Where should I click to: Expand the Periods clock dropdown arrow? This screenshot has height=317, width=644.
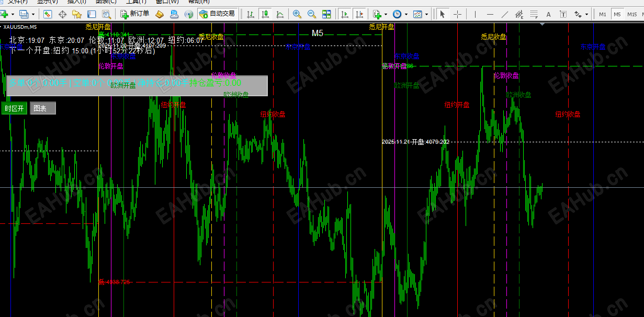pyautogui.click(x=406, y=14)
